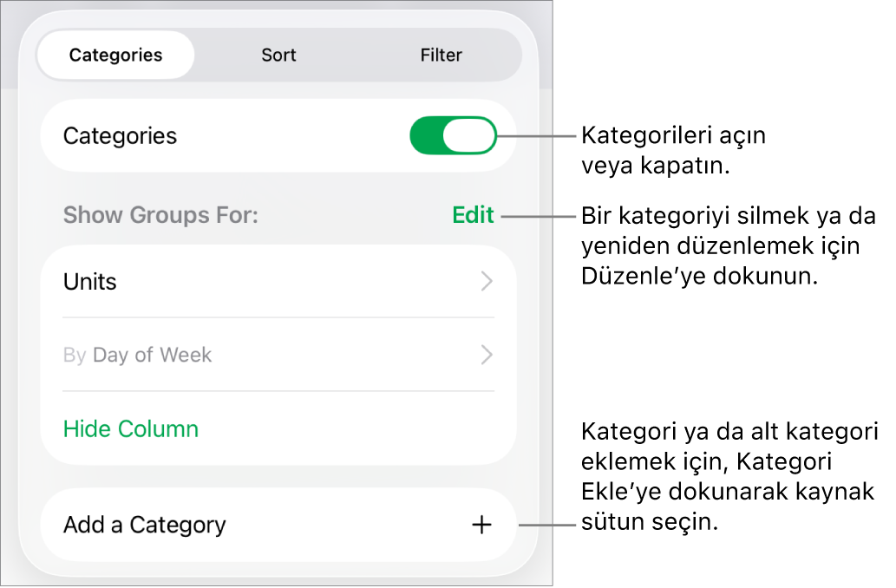Open the Filter tab

tap(441, 55)
